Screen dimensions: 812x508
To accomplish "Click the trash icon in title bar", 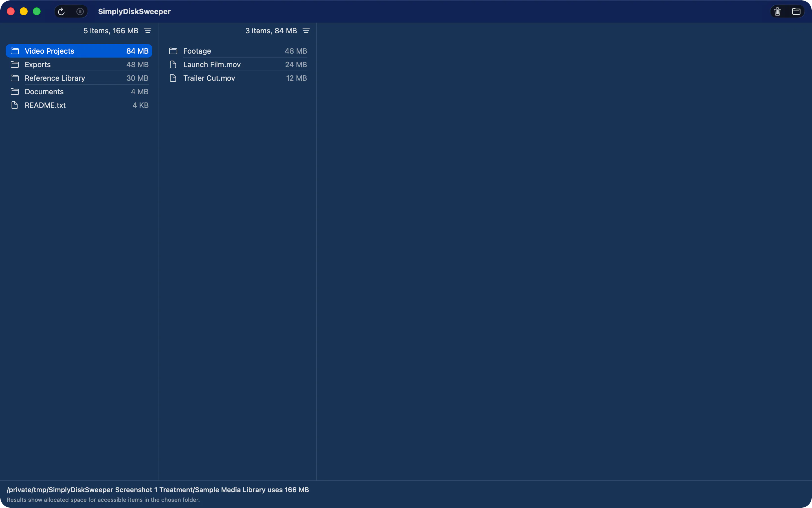I will 777,11.
